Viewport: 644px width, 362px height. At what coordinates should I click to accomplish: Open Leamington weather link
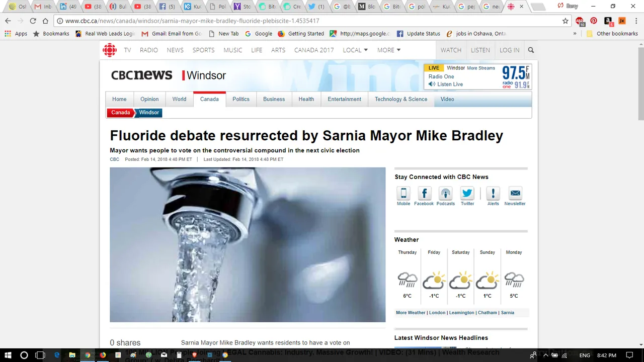[x=461, y=313]
